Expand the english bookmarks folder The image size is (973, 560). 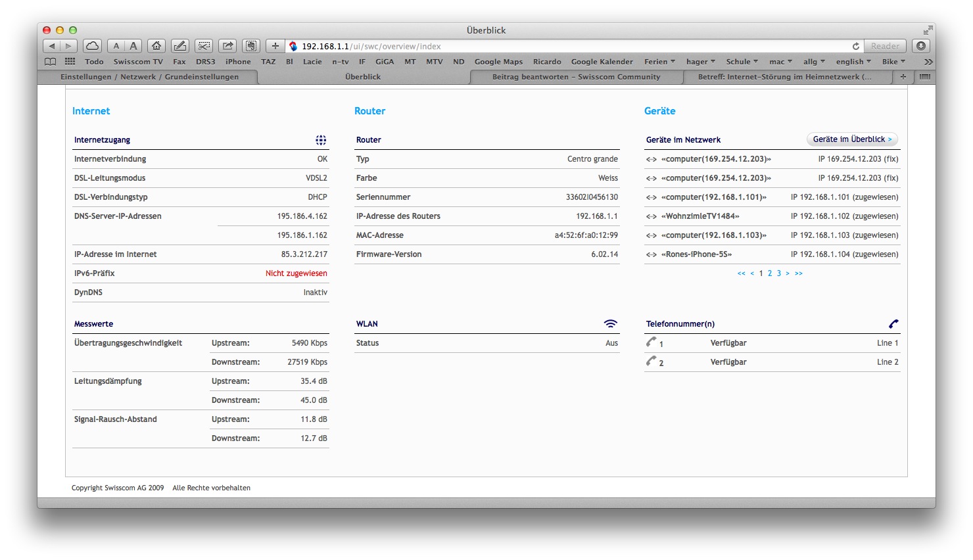(853, 62)
